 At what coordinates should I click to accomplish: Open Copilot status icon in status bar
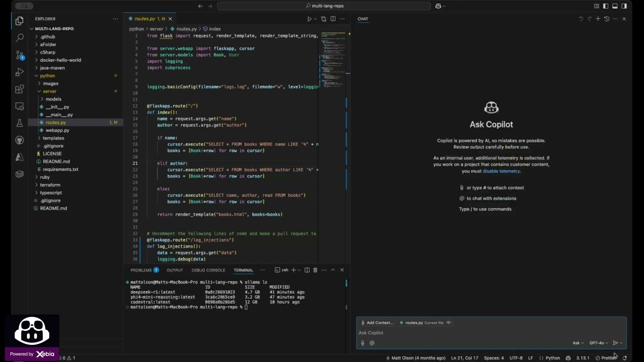coord(568,358)
